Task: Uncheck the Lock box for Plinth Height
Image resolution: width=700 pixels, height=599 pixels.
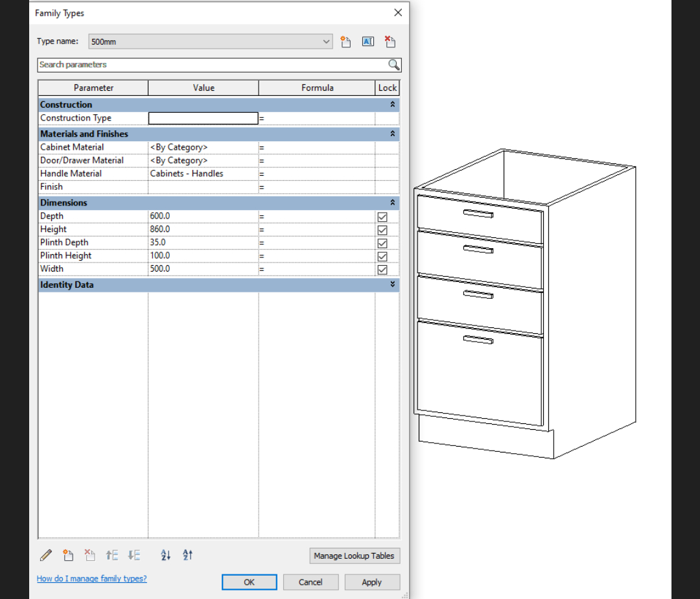Action: click(x=382, y=256)
